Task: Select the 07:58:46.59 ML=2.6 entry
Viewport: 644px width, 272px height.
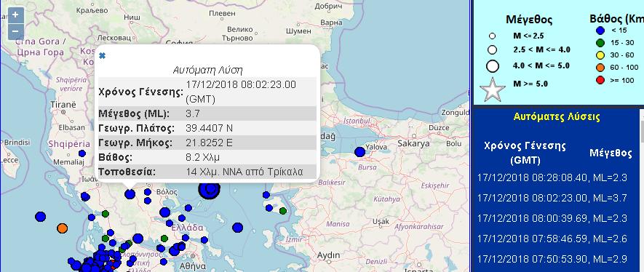Action: tap(552, 239)
